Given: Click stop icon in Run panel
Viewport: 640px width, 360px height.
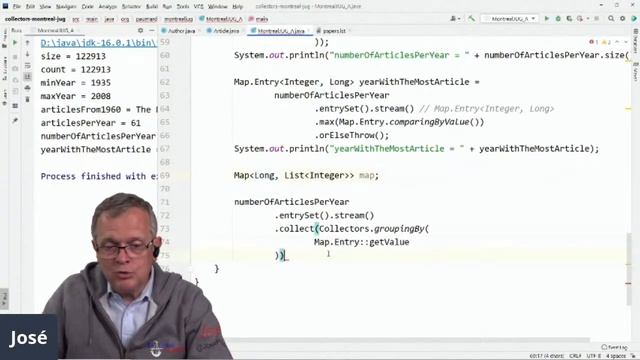Looking at the screenshot, I should click(15, 57).
